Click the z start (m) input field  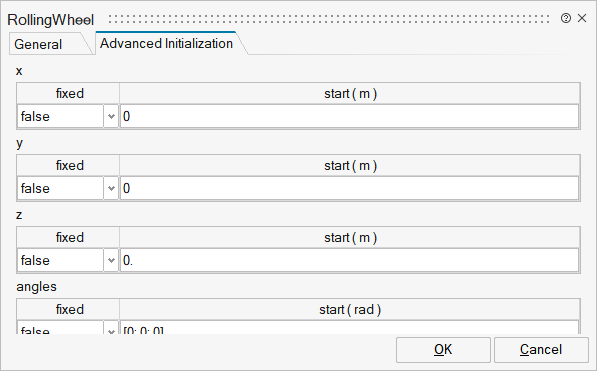click(x=350, y=260)
